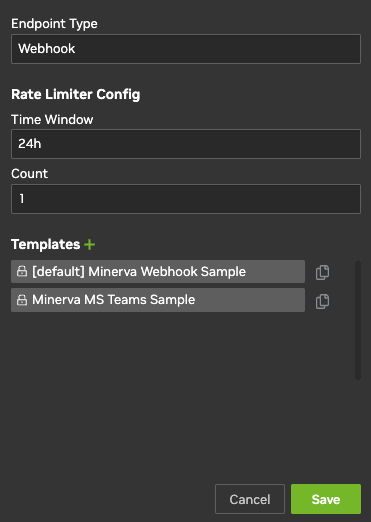Click lock icon on Minerva Webhook Sample
This screenshot has height=522, width=371.
coord(22,271)
